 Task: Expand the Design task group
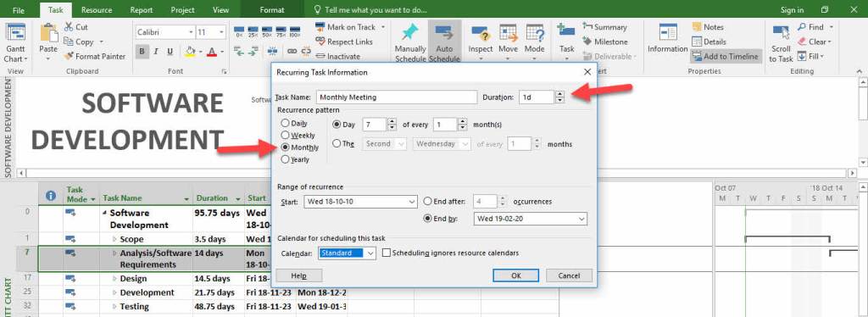click(x=114, y=278)
